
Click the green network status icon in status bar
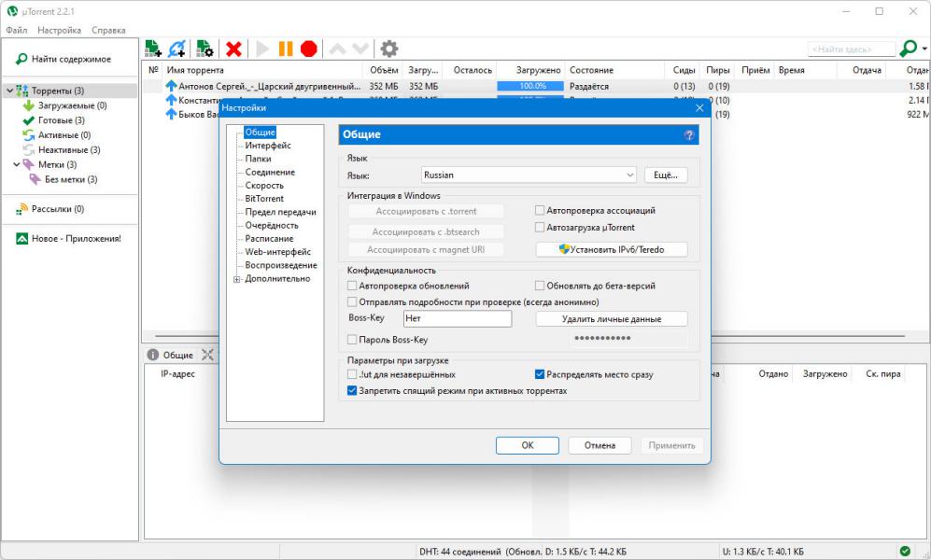(904, 551)
